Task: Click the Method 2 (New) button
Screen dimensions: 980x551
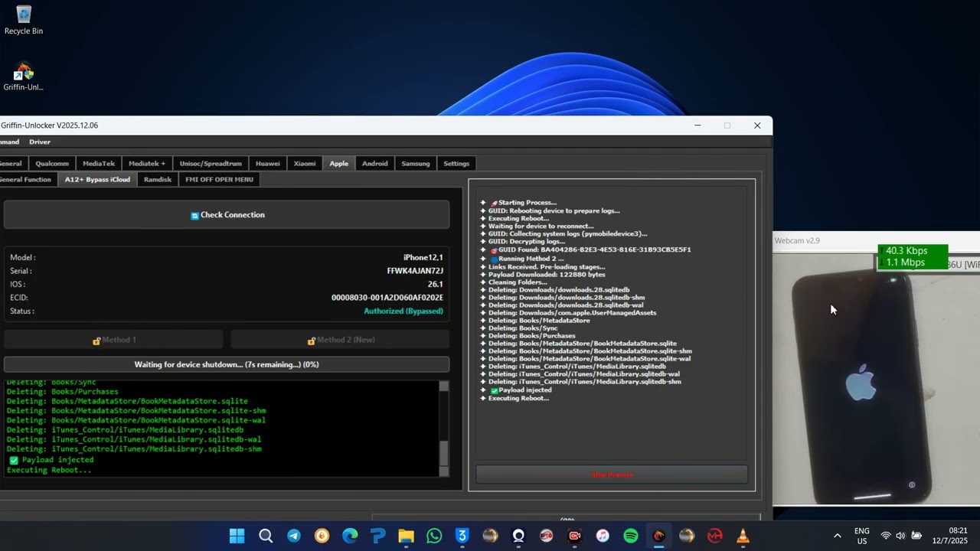Action: (341, 340)
